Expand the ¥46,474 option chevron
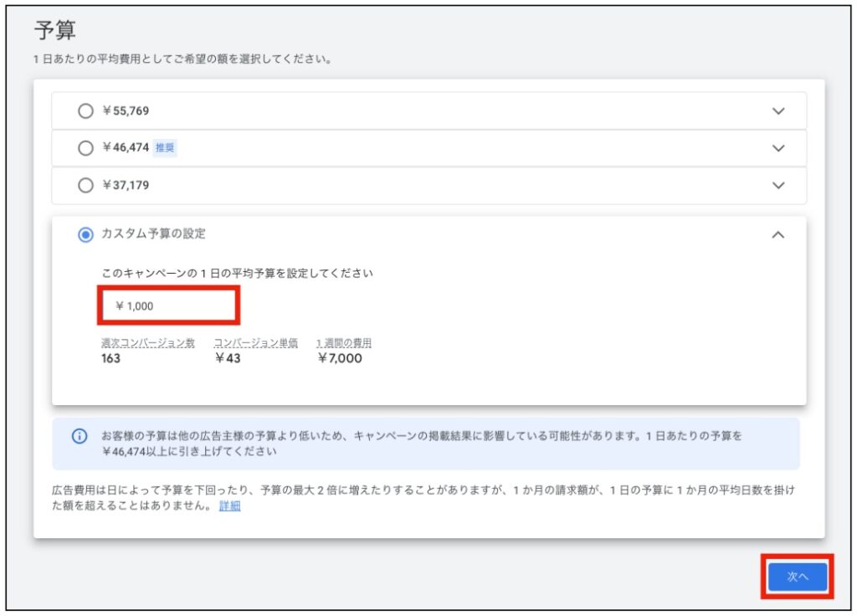Image resolution: width=857 pixels, height=616 pixels. [x=778, y=148]
